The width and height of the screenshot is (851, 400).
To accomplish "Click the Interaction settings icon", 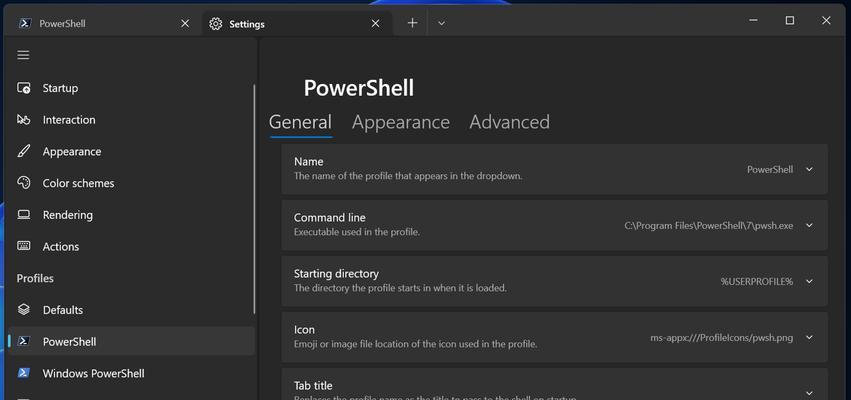I will (x=23, y=119).
